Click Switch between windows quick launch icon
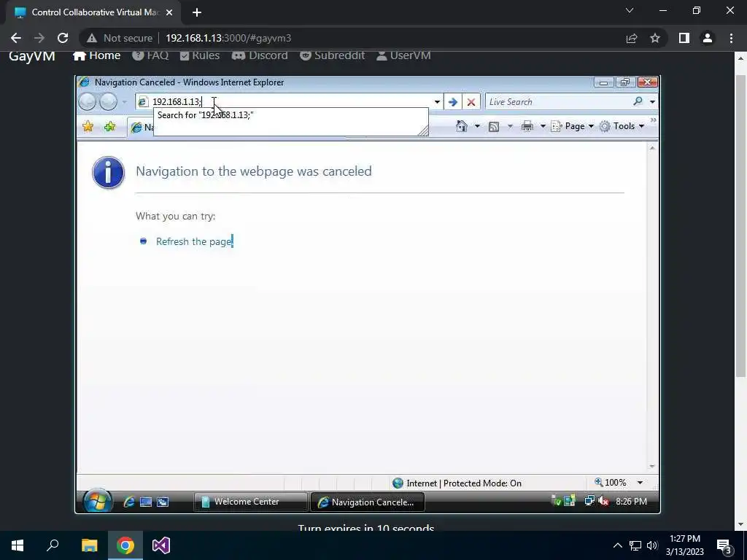 click(163, 502)
